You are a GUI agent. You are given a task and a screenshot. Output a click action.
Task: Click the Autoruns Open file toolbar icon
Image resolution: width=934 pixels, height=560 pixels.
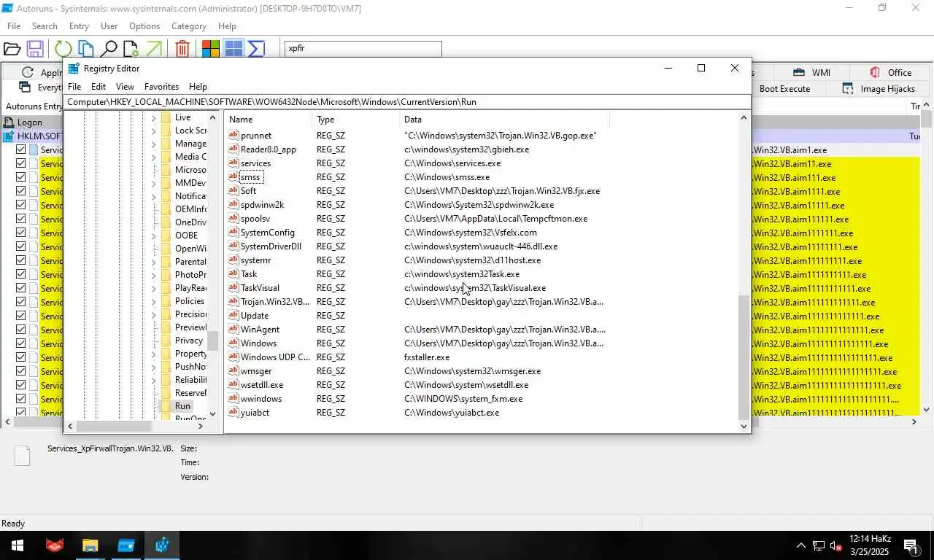[12, 49]
